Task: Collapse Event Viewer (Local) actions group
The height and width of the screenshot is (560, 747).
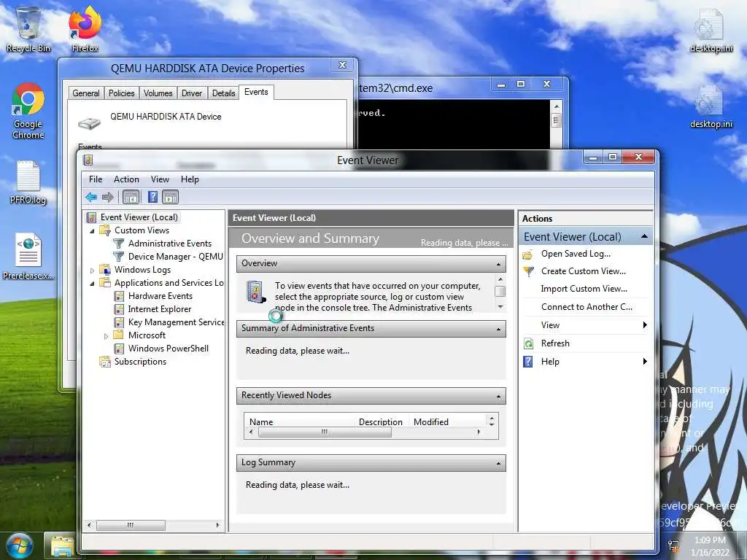Action: (644, 236)
